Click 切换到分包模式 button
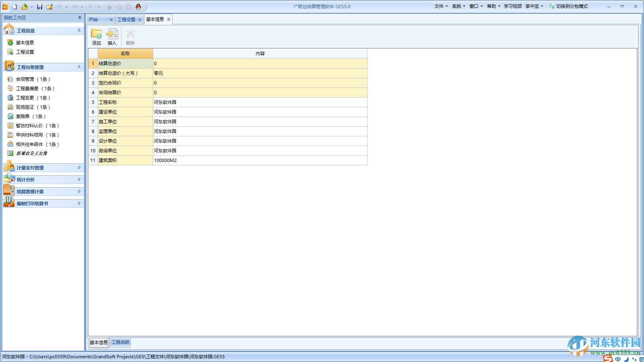The image size is (644, 362). coord(568,6)
